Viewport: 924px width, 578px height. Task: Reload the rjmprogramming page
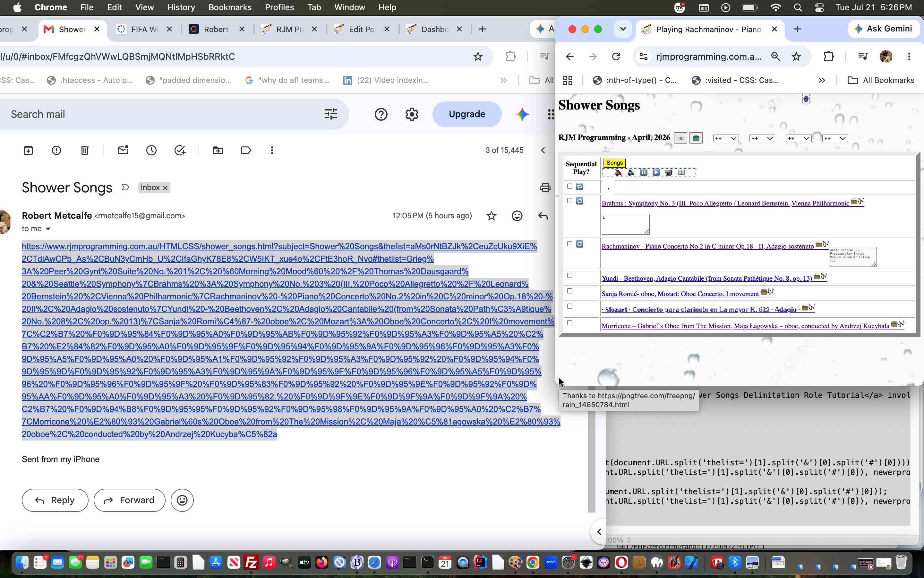[x=616, y=57]
